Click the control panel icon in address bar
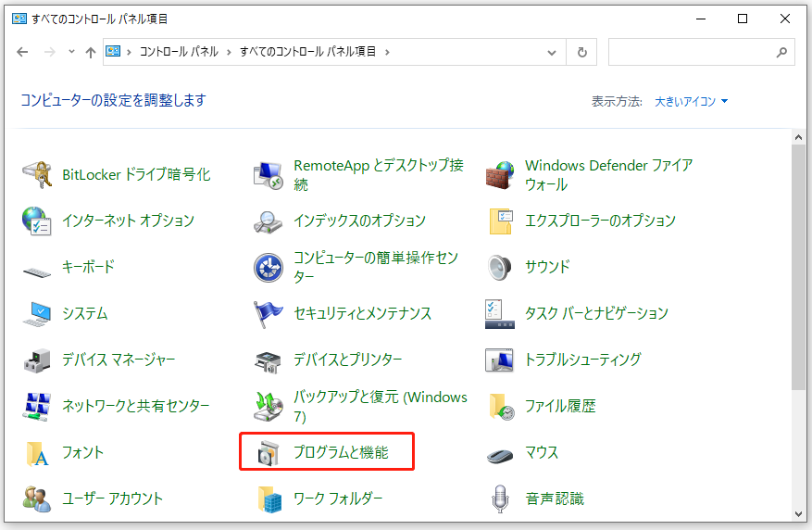This screenshot has width=812, height=530. tap(113, 51)
